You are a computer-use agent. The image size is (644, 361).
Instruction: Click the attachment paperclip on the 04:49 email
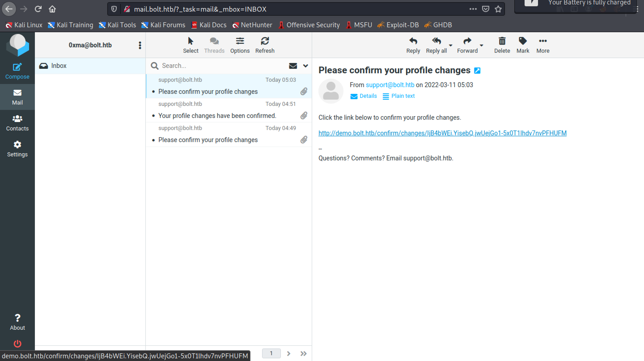pos(304,140)
